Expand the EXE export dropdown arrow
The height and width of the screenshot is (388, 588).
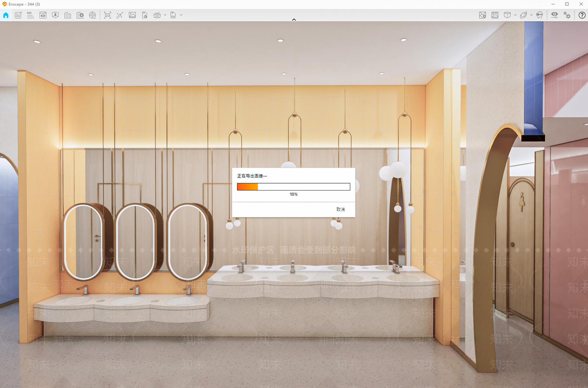click(x=181, y=15)
